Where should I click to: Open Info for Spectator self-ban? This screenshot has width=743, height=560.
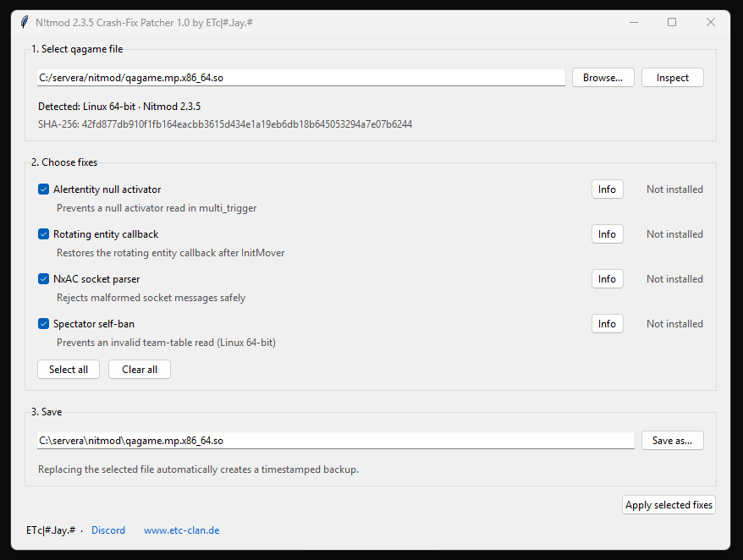pyautogui.click(x=607, y=324)
